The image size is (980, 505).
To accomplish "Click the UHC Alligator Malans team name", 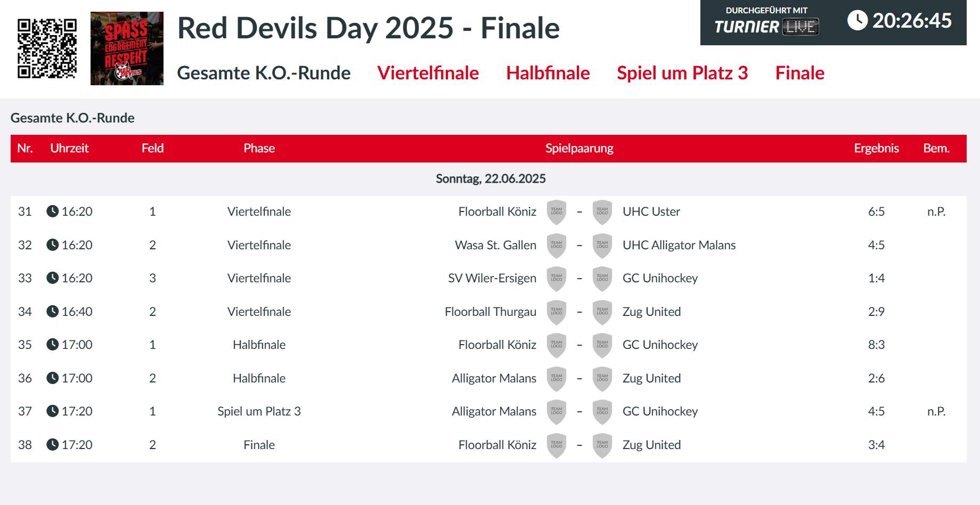I will (x=679, y=245).
